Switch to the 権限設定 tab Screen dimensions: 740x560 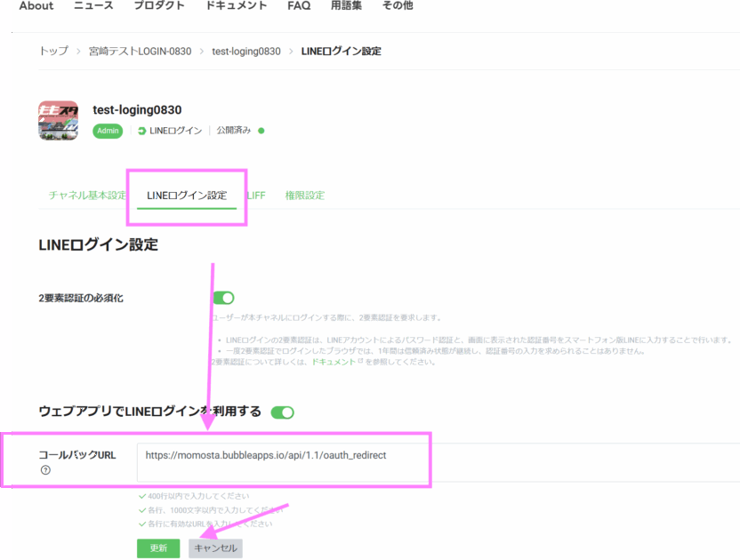pyautogui.click(x=305, y=196)
